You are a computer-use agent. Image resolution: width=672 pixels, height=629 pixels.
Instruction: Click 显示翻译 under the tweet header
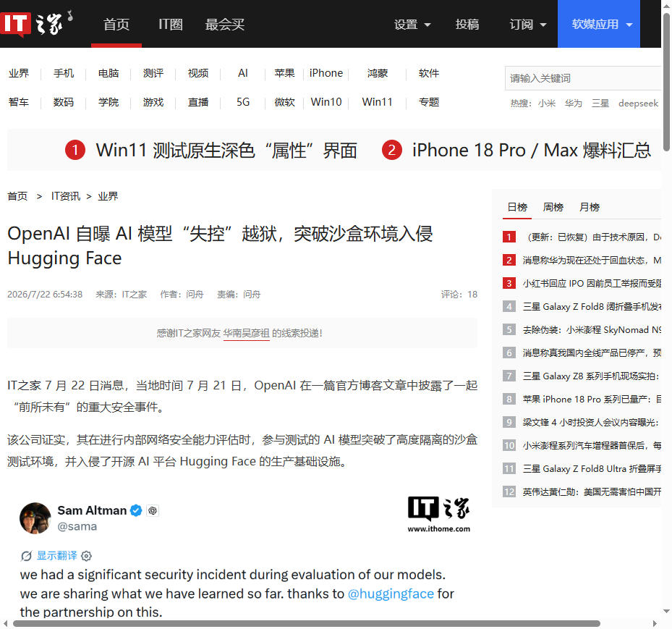56,556
